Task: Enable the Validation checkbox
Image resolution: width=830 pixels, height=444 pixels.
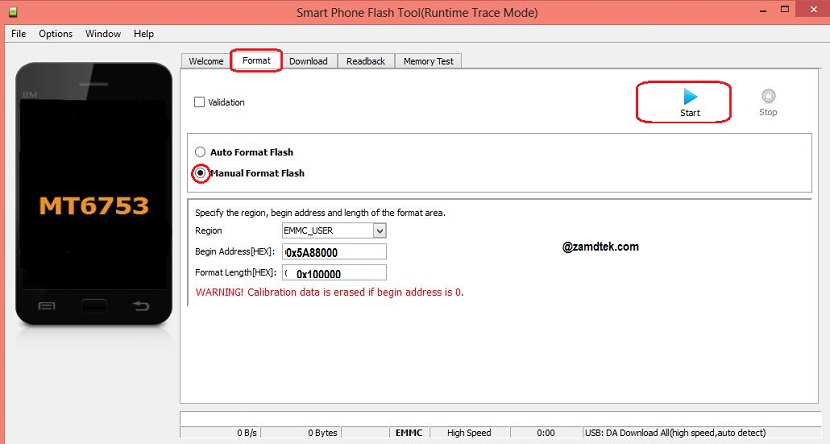Action: (200, 102)
